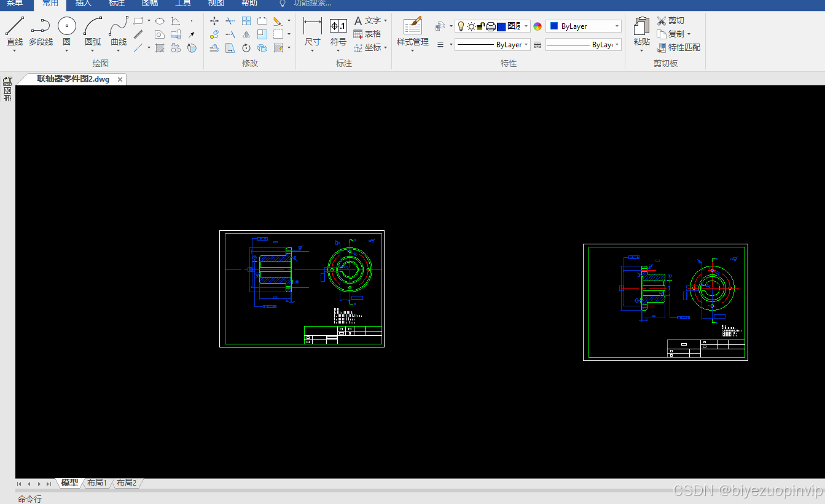Click the color wheel icon
825x504 pixels.
click(538, 26)
